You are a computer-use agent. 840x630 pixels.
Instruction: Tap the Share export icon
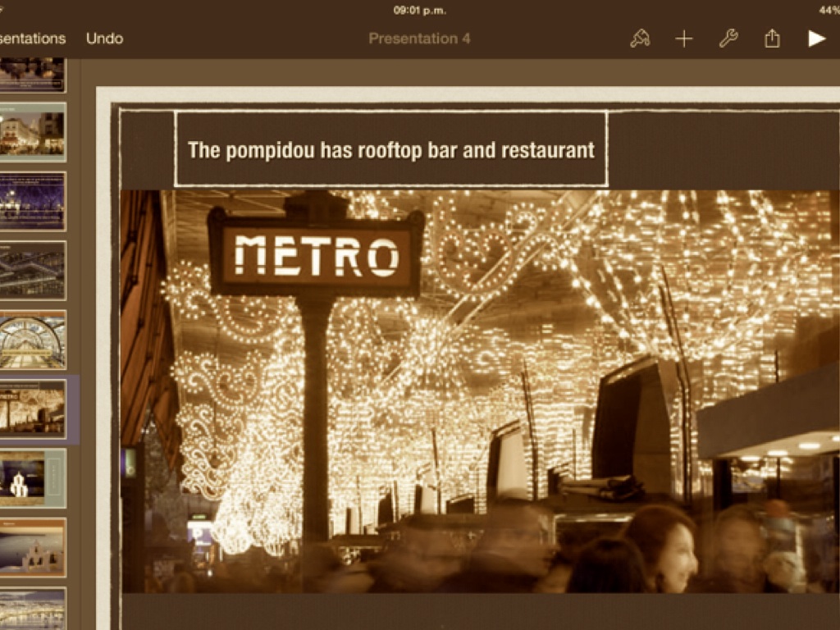pos(772,39)
